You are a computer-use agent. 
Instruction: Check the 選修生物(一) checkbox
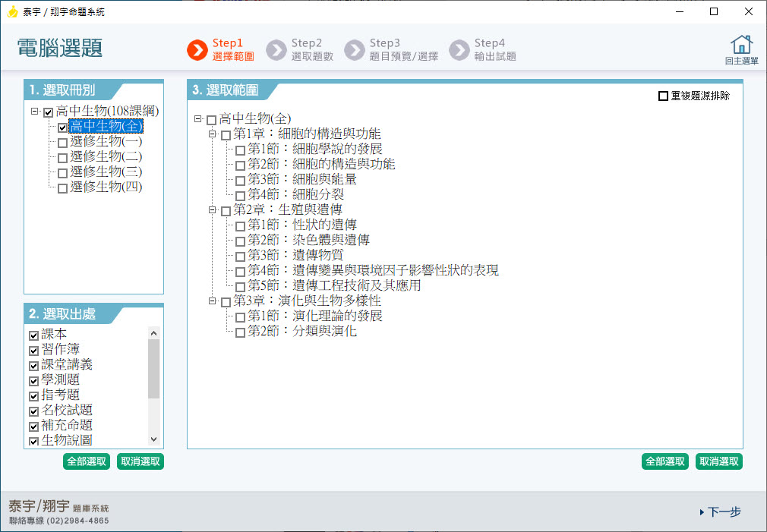62,142
